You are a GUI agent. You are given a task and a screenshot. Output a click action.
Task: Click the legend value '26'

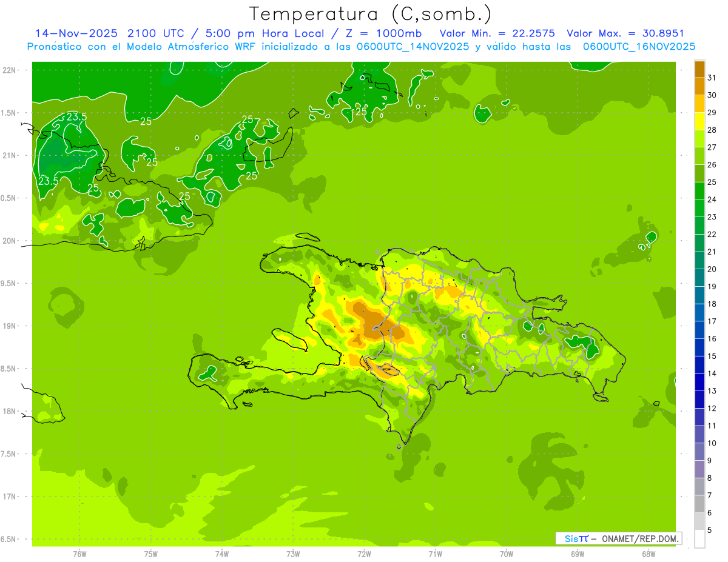coord(712,164)
